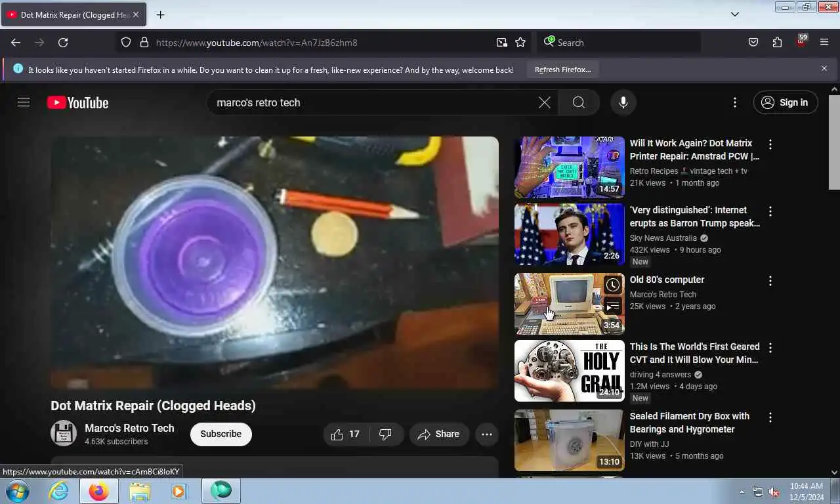840x504 pixels.
Task: Start voice search with the microphone icon
Action: tap(623, 102)
